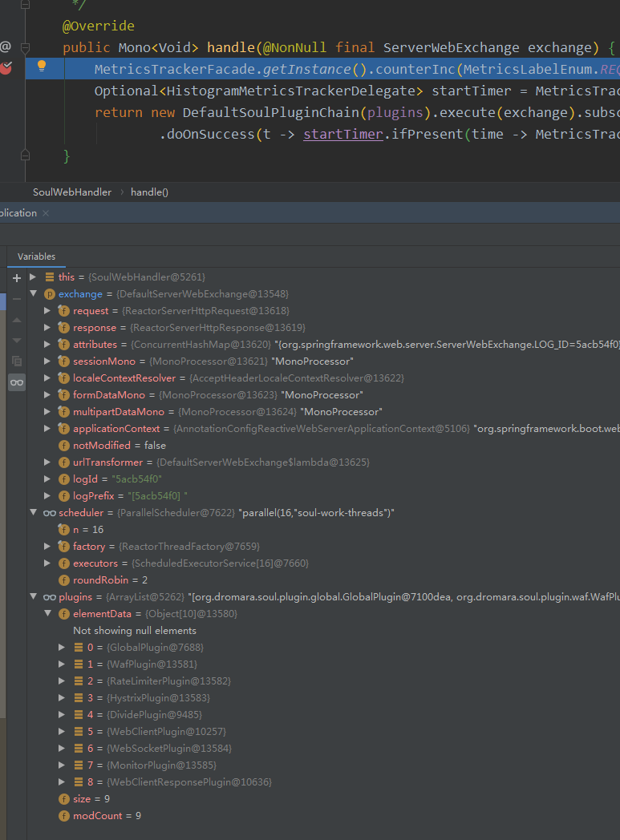Toggle the show watches glasses button
The image size is (620, 840).
point(17,382)
